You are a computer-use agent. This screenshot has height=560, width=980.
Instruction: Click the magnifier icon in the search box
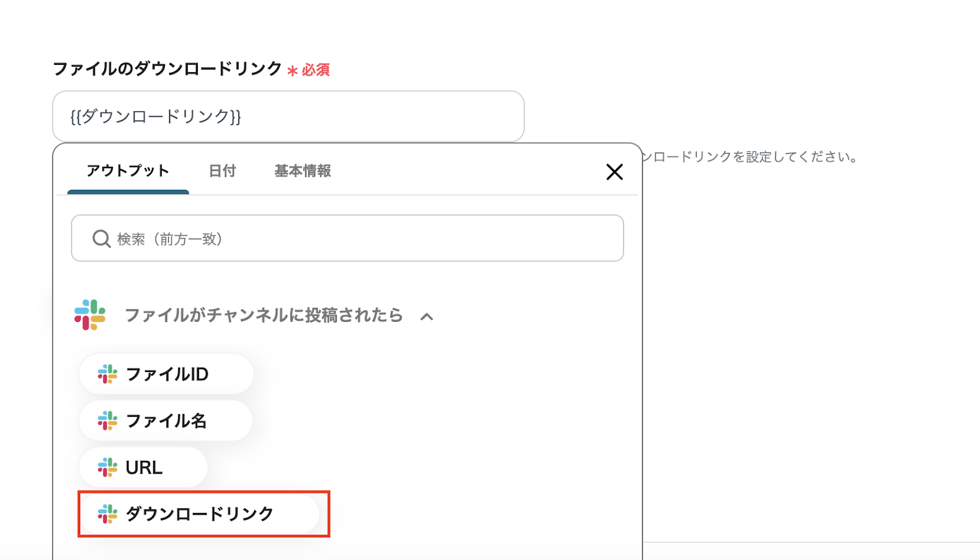(x=101, y=239)
